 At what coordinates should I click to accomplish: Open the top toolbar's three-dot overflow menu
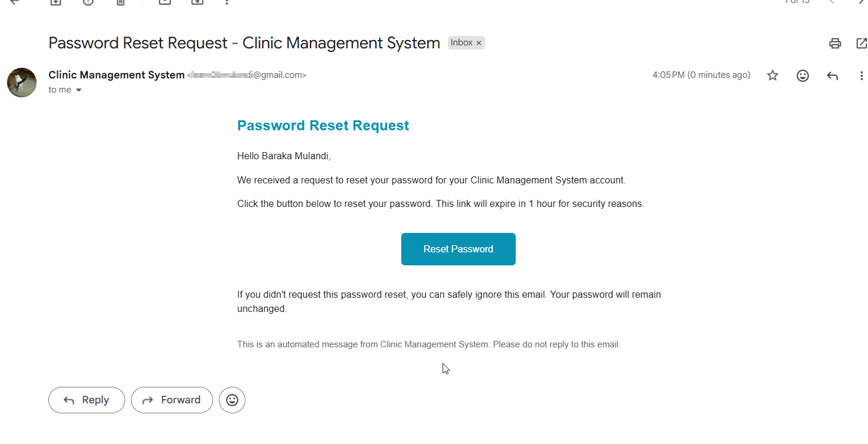pos(227,2)
